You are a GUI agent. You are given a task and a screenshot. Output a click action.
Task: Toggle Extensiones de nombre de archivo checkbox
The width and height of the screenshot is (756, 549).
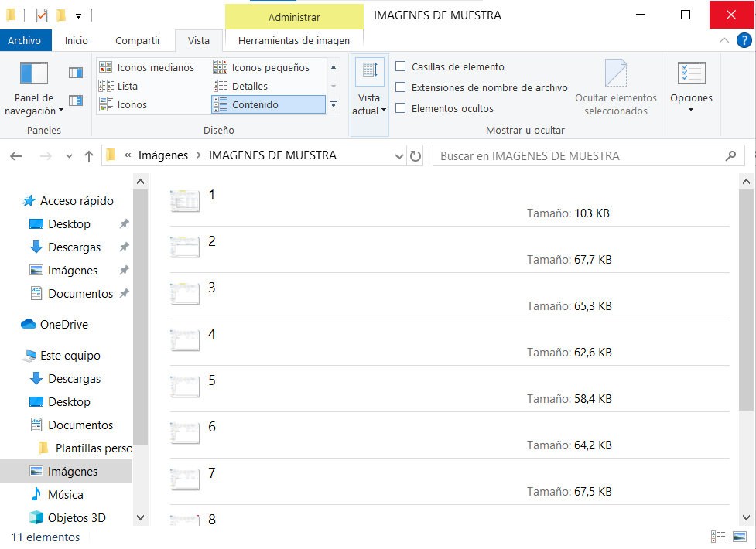(401, 87)
